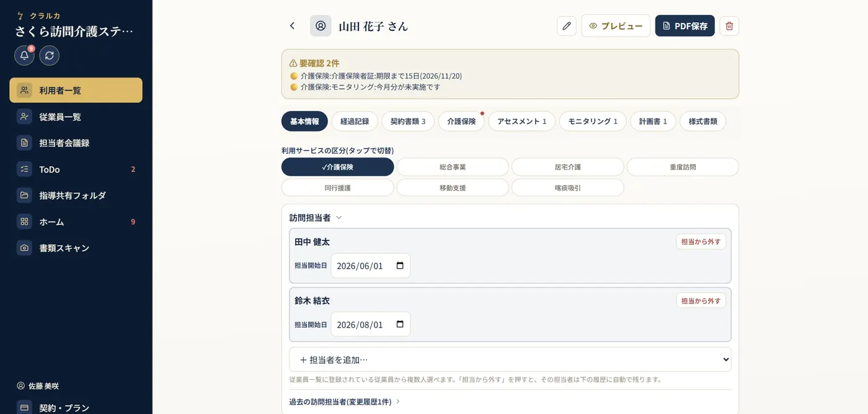Screen dimensions: 868x414
Task: Open the モニタリング 1 tab
Action: point(593,121)
